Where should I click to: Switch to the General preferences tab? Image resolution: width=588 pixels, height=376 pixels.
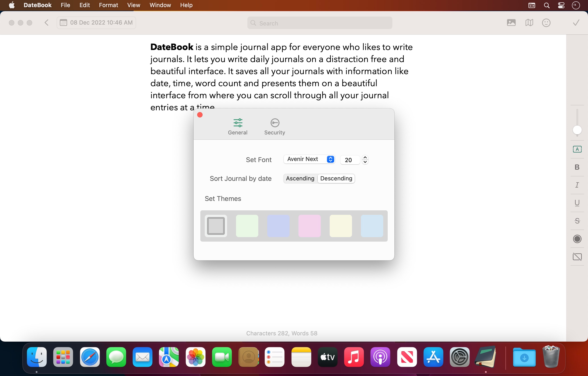[x=238, y=127]
